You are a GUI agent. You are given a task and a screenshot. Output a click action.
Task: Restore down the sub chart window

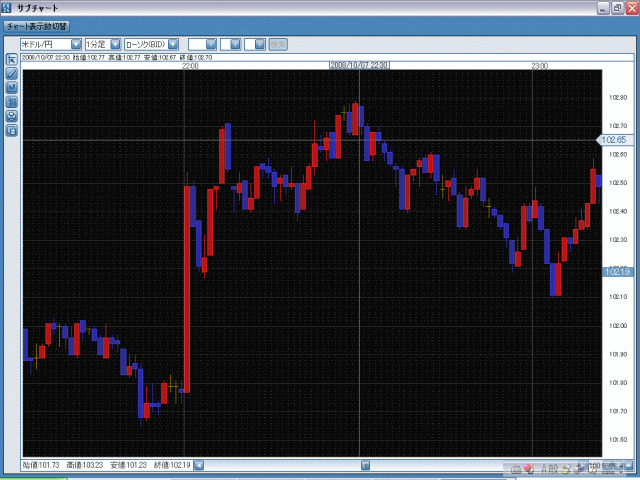[x=617, y=8]
